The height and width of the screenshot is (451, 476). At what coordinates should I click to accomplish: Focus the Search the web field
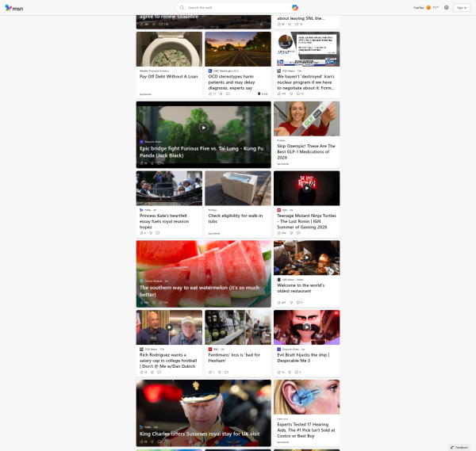238,8
